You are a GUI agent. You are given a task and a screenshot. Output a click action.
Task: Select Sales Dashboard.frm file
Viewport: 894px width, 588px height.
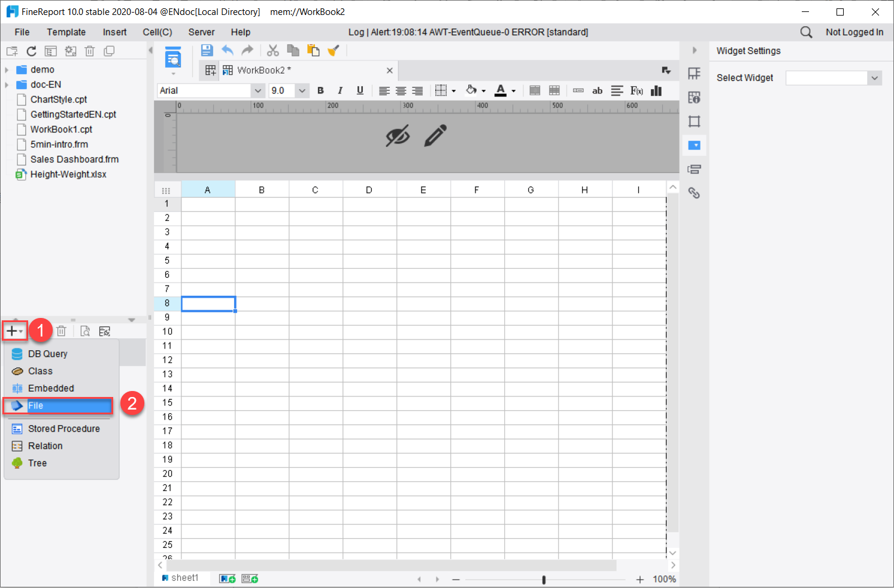[74, 159]
